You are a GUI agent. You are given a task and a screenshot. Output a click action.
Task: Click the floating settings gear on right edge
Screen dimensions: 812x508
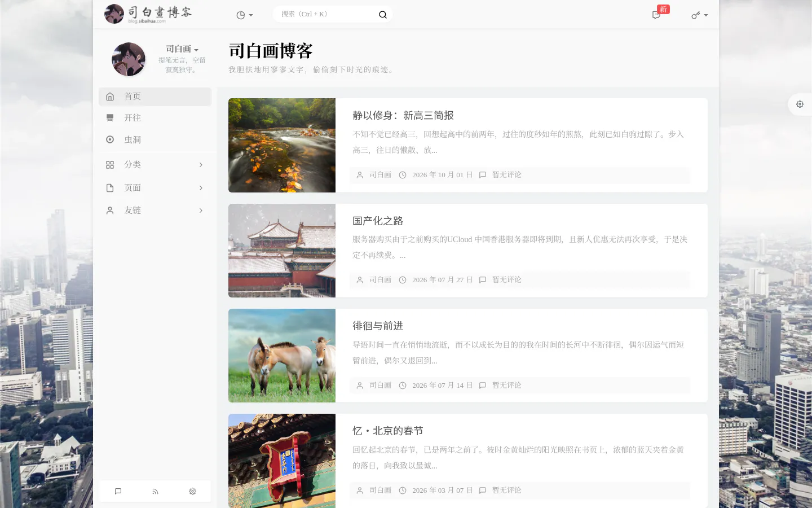point(800,104)
